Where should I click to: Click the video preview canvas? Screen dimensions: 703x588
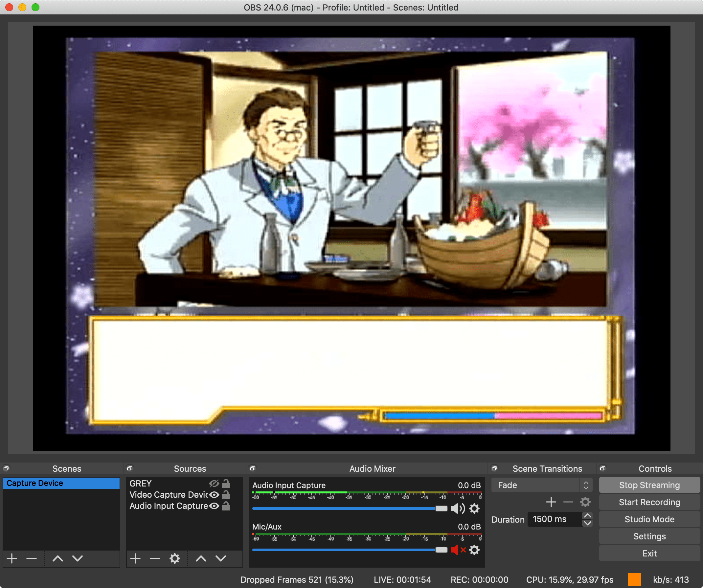(351, 238)
